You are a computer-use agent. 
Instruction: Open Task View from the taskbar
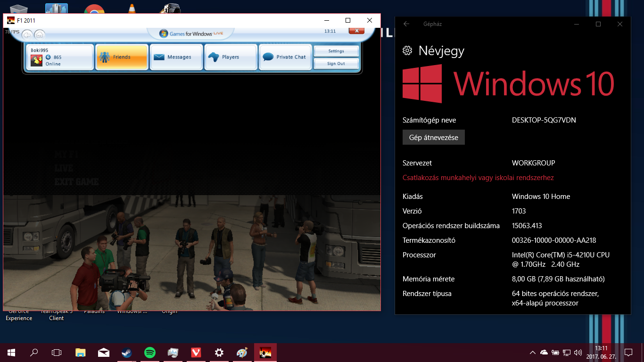(x=57, y=352)
